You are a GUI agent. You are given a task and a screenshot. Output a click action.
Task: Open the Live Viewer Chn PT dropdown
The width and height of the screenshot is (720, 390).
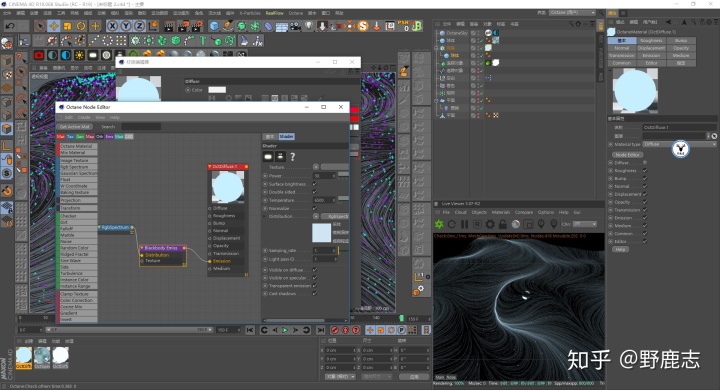tap(585, 224)
